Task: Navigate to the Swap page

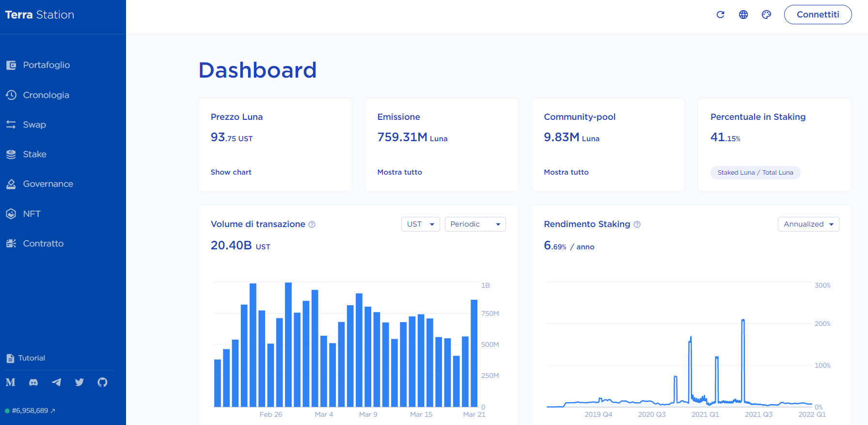Action: click(34, 125)
